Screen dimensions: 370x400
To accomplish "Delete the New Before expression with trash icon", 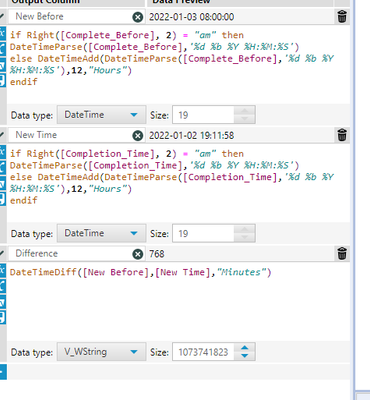I will point(342,16).
